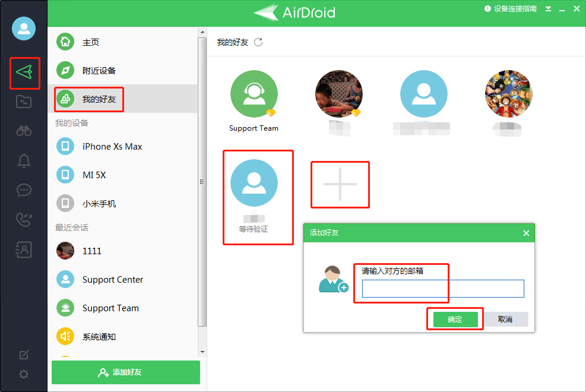Select iPhone Xs Max device

(x=122, y=146)
